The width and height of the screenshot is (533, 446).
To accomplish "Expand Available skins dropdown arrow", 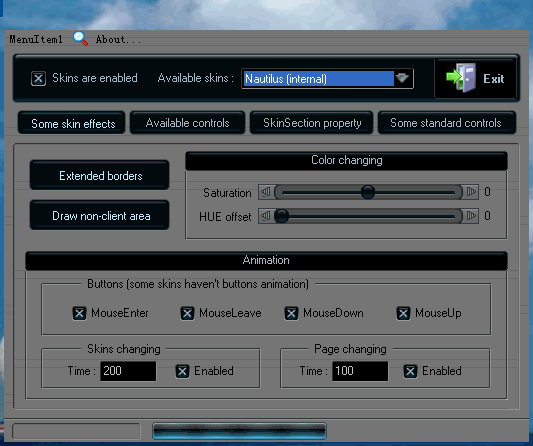I will coord(402,79).
